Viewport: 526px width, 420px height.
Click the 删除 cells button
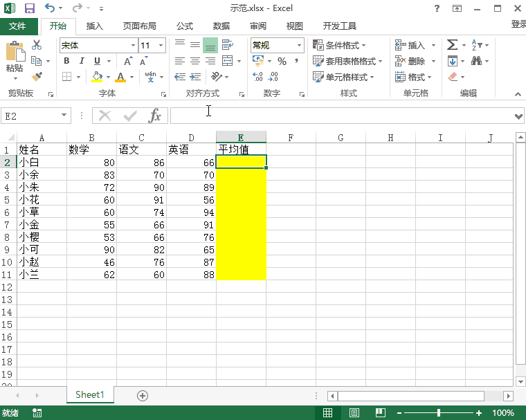pos(410,61)
